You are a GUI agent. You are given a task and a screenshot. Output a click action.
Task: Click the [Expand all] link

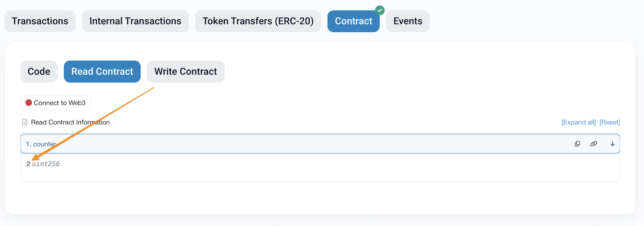point(578,122)
